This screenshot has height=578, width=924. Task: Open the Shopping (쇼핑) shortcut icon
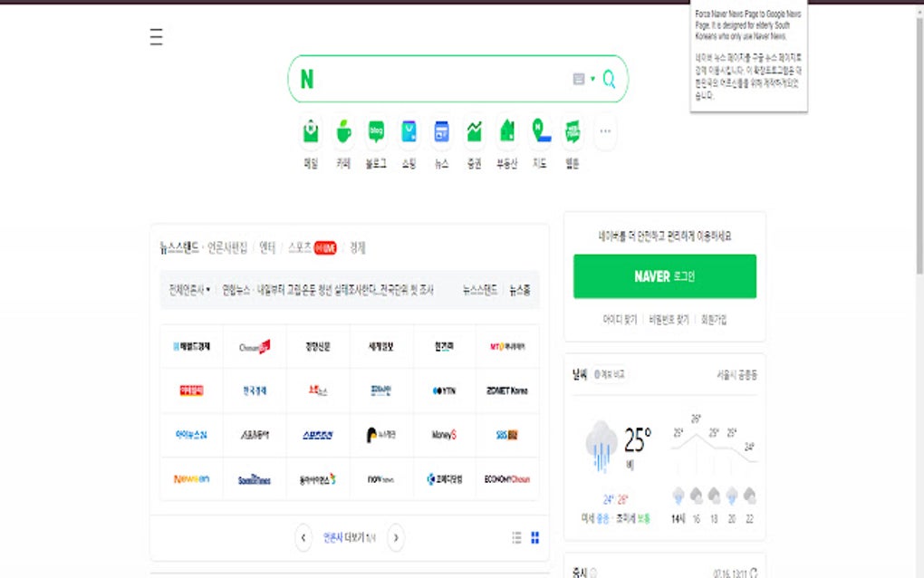(x=409, y=131)
